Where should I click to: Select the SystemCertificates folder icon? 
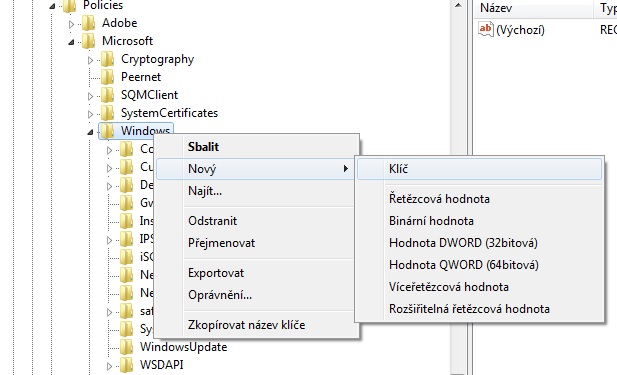click(107, 113)
